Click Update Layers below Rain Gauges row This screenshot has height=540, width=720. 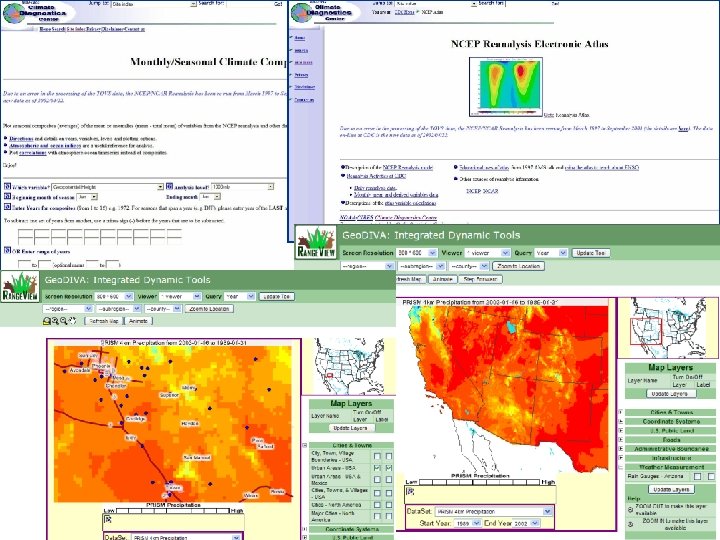tap(671, 489)
